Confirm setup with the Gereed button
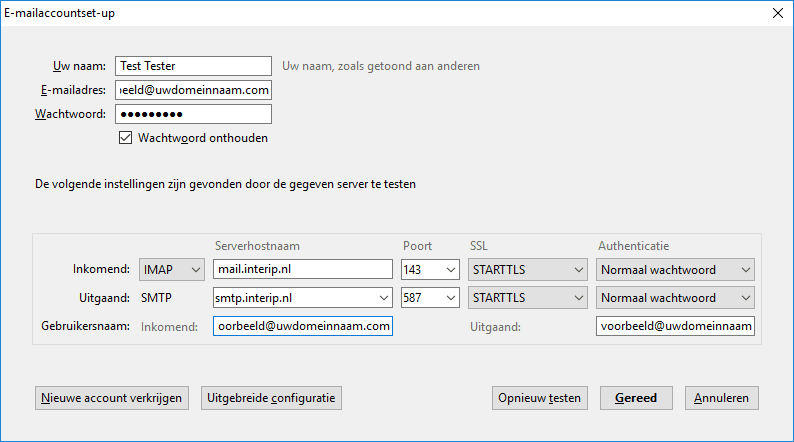Screen dimensions: 794x442 pyautogui.click(x=636, y=398)
